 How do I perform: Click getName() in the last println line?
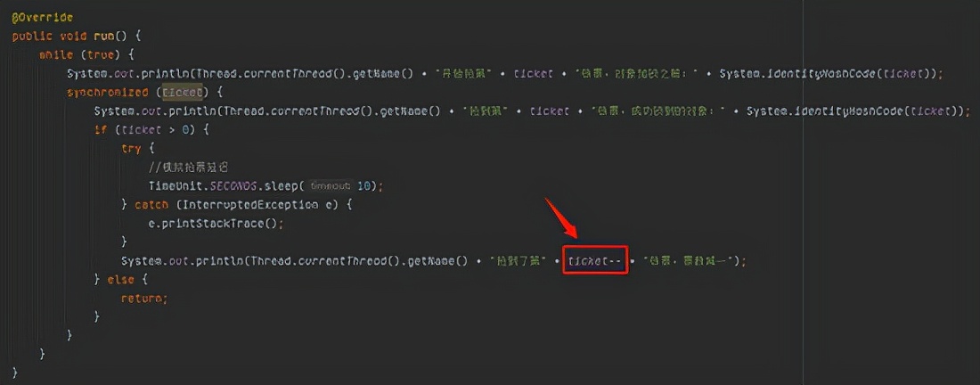click(438, 261)
